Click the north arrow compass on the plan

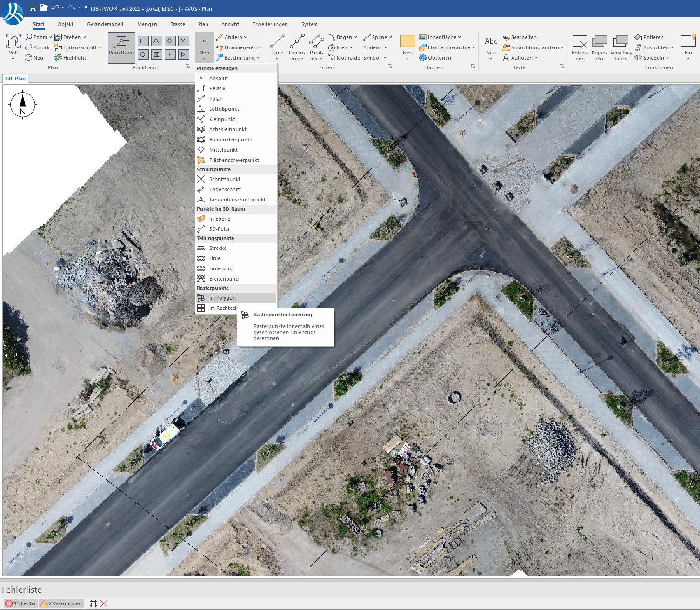pyautogui.click(x=22, y=105)
